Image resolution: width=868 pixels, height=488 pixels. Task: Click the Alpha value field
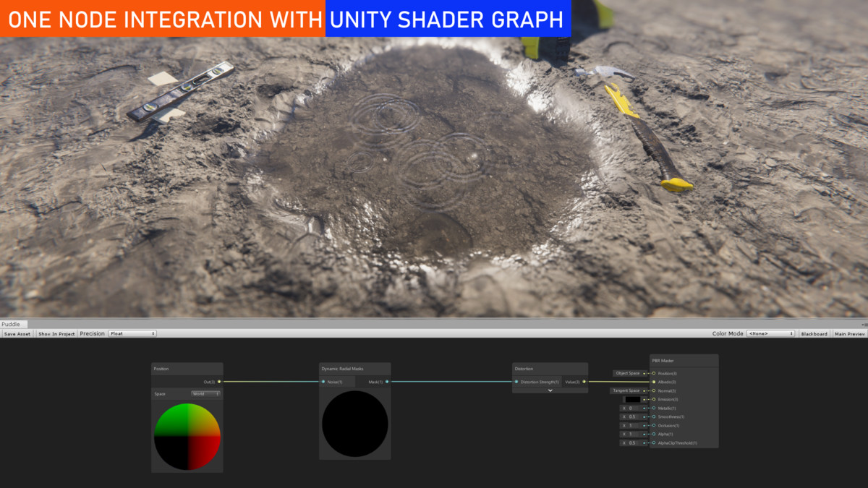pyautogui.click(x=634, y=434)
